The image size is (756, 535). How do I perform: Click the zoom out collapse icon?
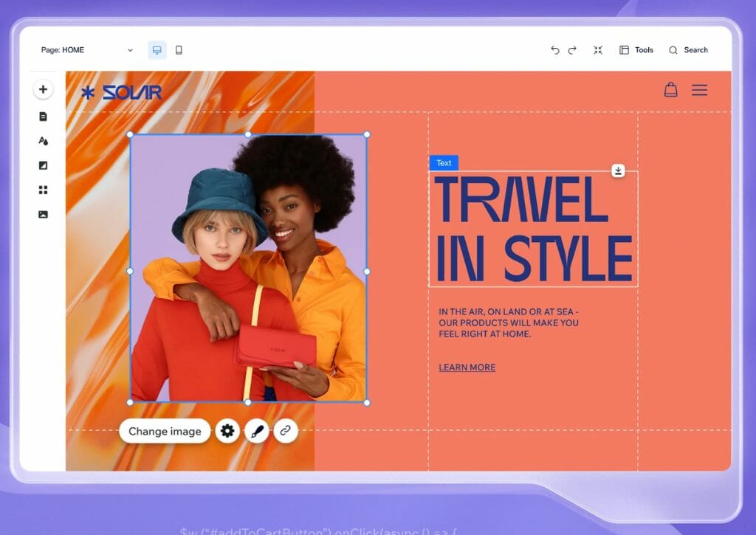coord(598,50)
